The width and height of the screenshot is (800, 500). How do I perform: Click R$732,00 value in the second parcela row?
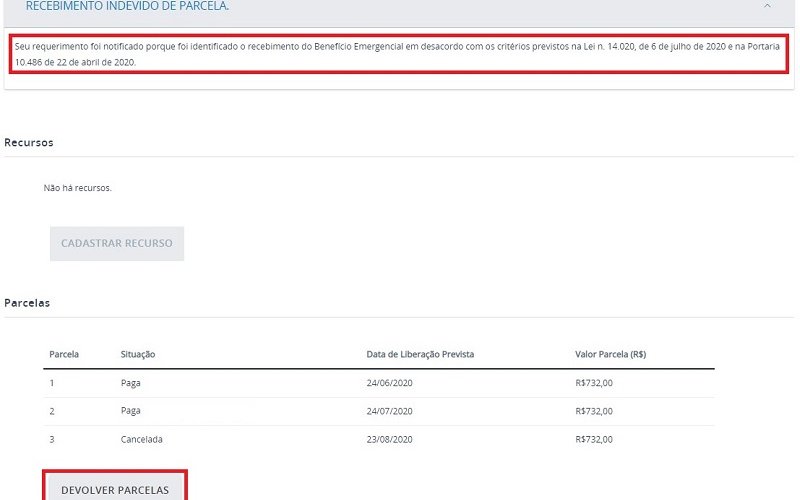[594, 411]
